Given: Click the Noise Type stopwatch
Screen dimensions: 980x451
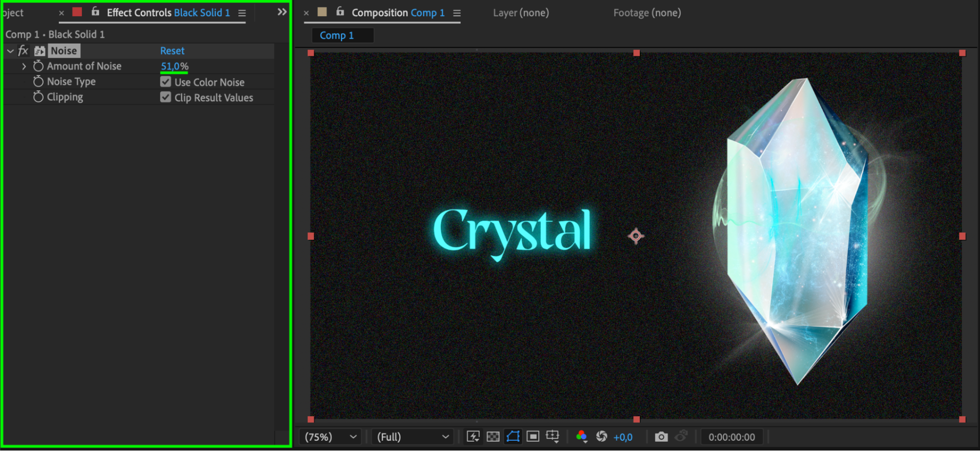Looking at the screenshot, I should tap(38, 81).
